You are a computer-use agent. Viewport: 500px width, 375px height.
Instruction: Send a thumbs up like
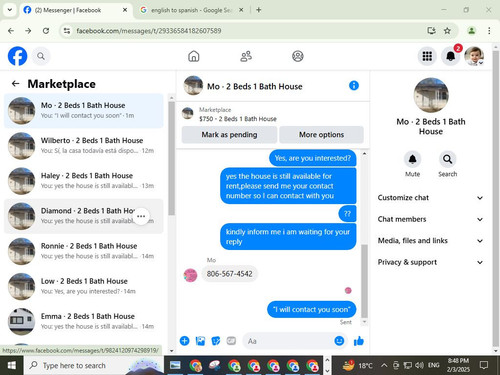(359, 341)
